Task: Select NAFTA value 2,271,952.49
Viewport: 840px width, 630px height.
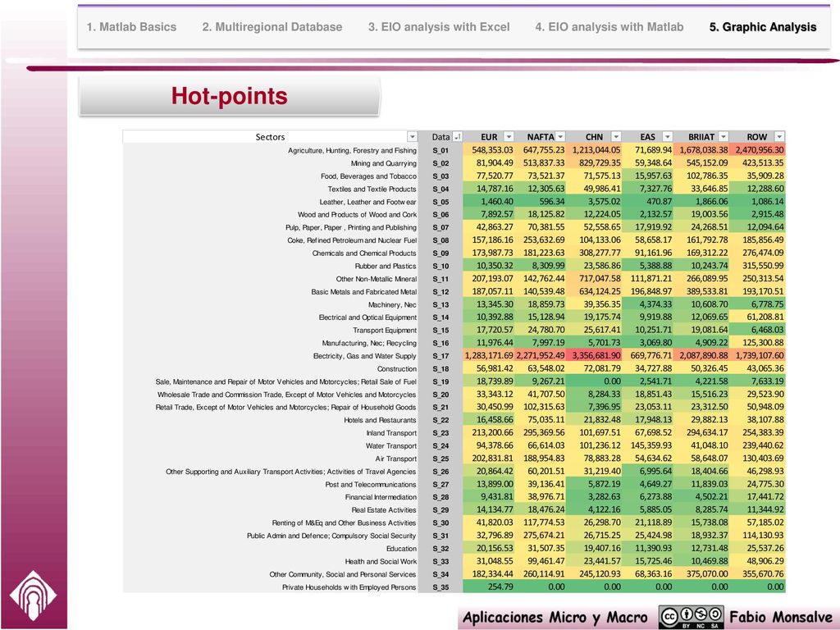Action: [x=540, y=356]
